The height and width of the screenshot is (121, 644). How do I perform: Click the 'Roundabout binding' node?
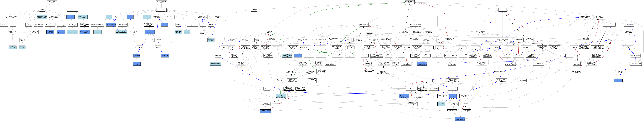click(73, 32)
